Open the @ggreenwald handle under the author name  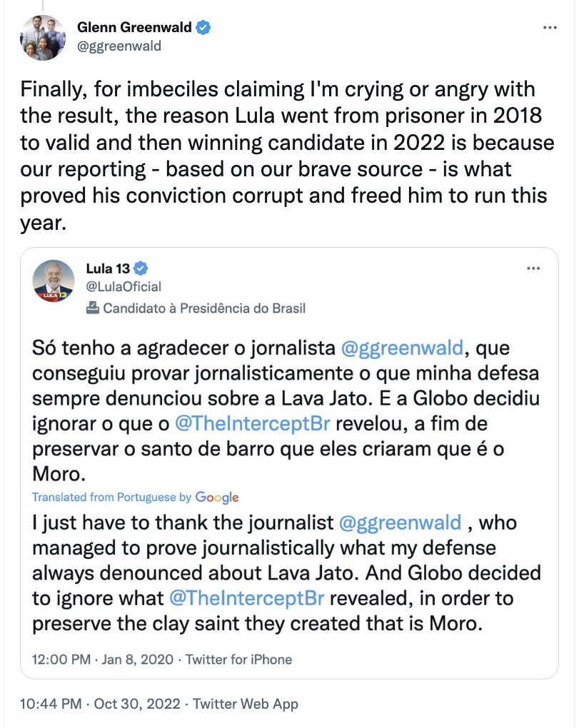click(119, 46)
